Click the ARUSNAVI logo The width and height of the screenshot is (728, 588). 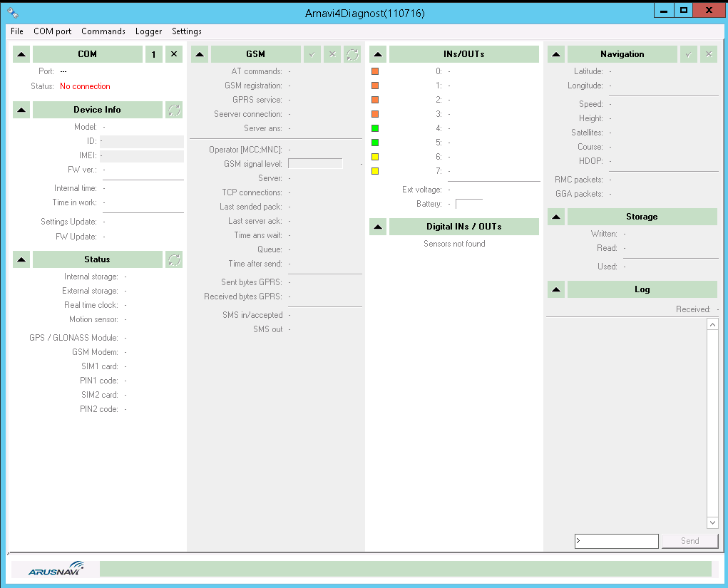click(56, 569)
